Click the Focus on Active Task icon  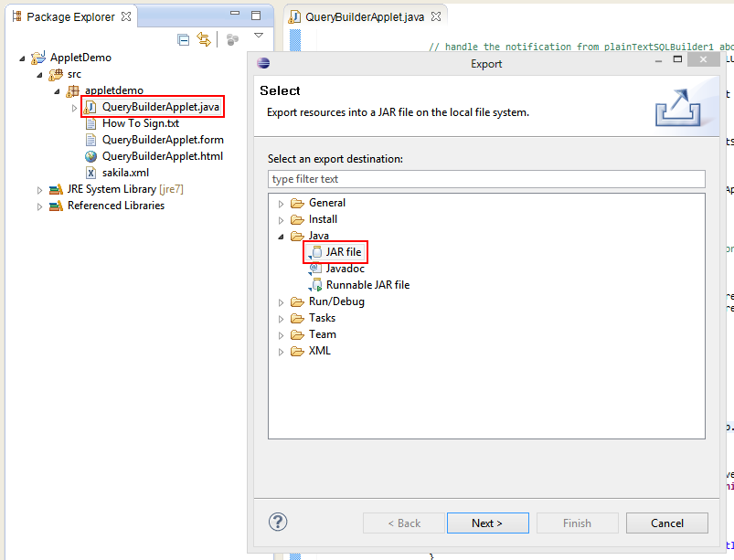(x=232, y=40)
